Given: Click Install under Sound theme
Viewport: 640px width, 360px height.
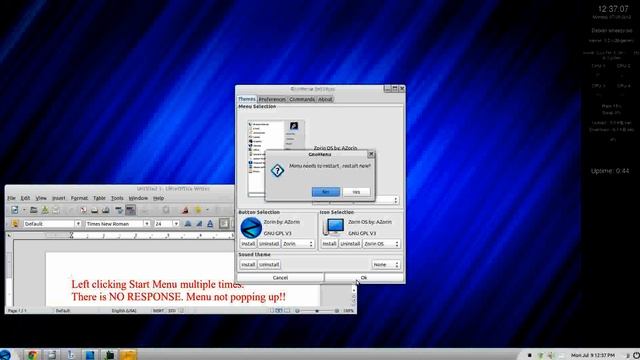Looking at the screenshot, I should coord(248,264).
